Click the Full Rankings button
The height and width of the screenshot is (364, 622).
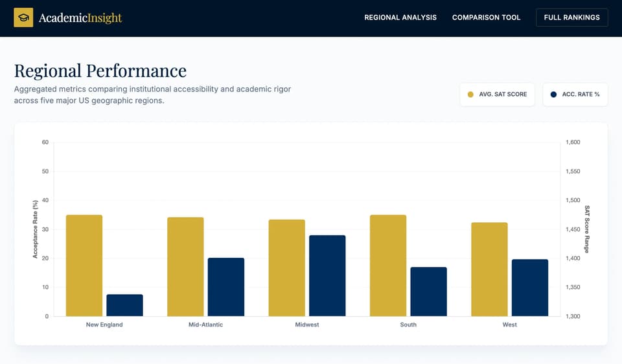pyautogui.click(x=571, y=17)
